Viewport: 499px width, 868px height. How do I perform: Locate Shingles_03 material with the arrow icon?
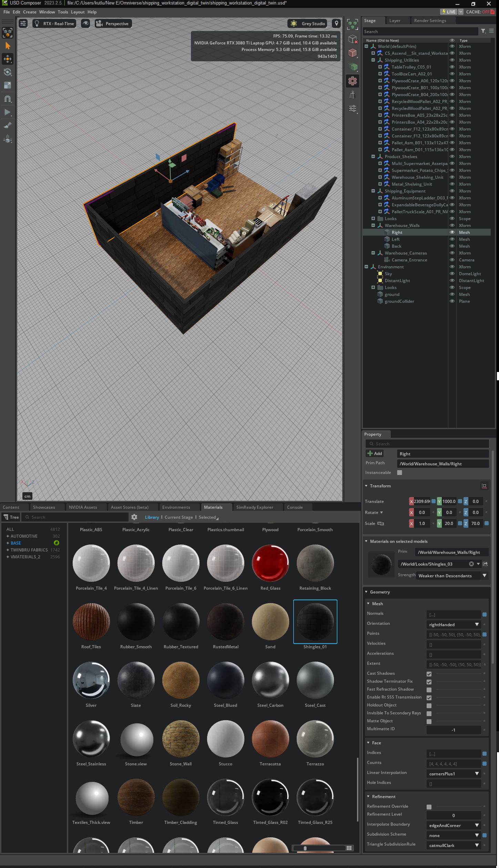(x=485, y=564)
